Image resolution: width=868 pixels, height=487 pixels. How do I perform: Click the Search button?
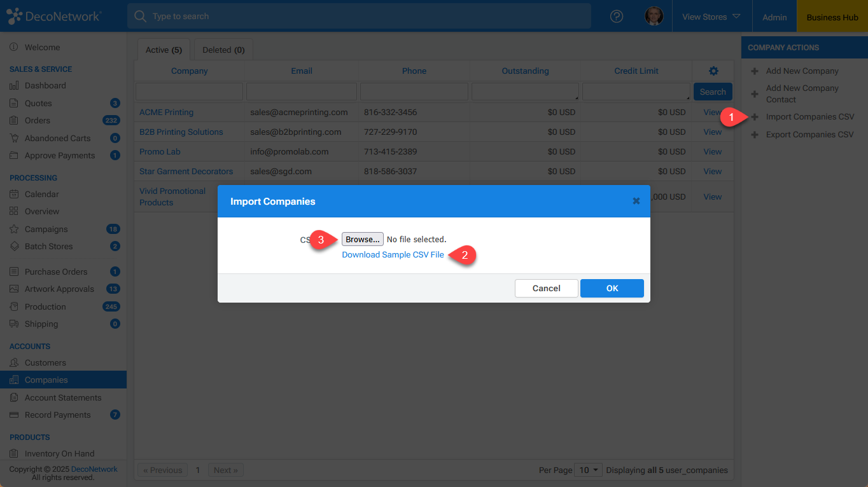tap(713, 92)
